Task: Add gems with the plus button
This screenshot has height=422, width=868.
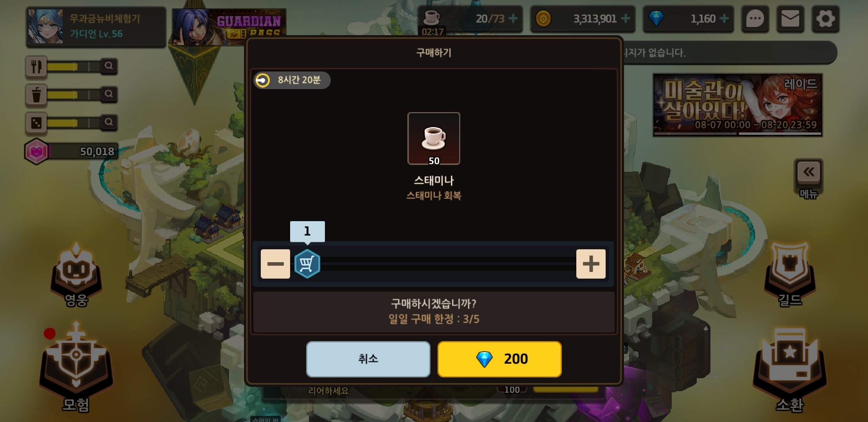Action: (724, 19)
